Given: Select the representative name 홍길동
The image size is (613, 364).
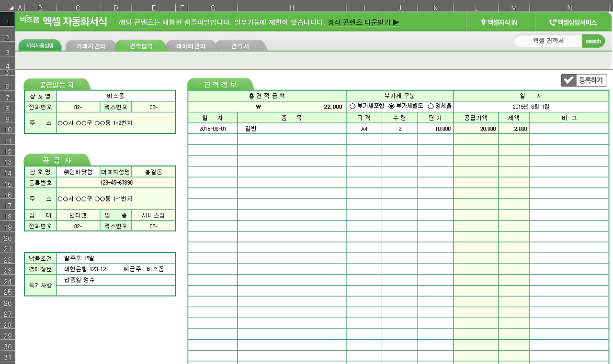Looking at the screenshot, I should coord(153,172).
